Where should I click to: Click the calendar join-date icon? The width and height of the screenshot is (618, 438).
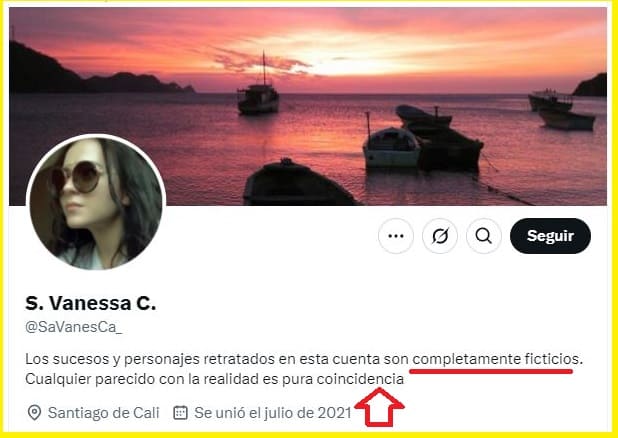coord(181,413)
